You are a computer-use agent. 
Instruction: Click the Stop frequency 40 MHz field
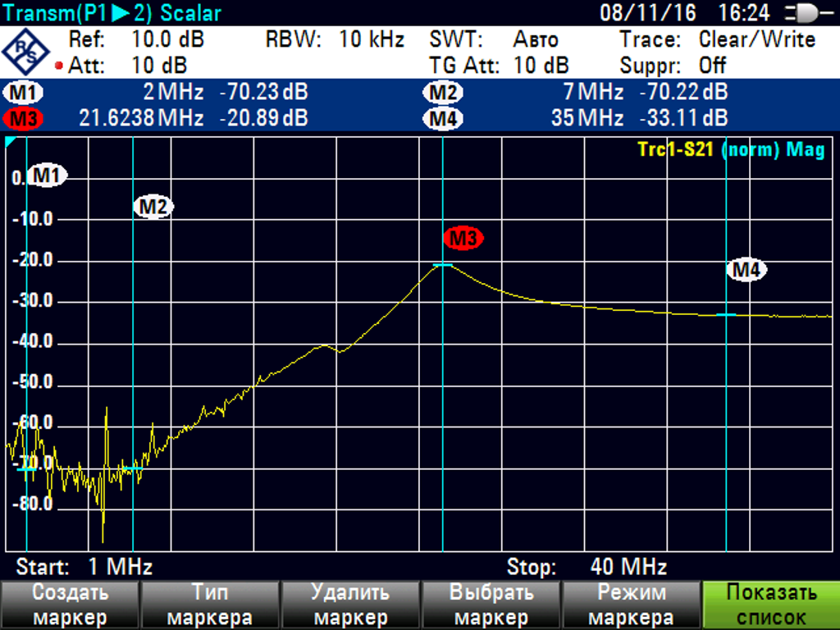pos(587,567)
